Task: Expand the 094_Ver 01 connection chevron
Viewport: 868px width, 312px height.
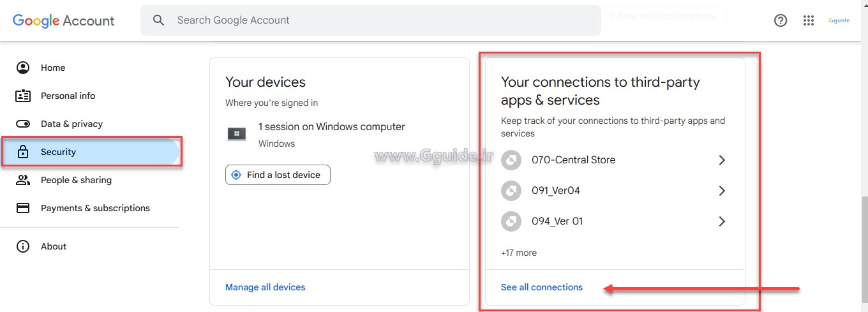Action: (722, 221)
